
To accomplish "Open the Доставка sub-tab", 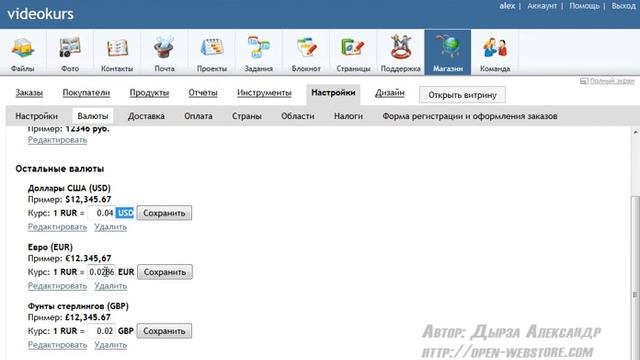I will point(146,116).
